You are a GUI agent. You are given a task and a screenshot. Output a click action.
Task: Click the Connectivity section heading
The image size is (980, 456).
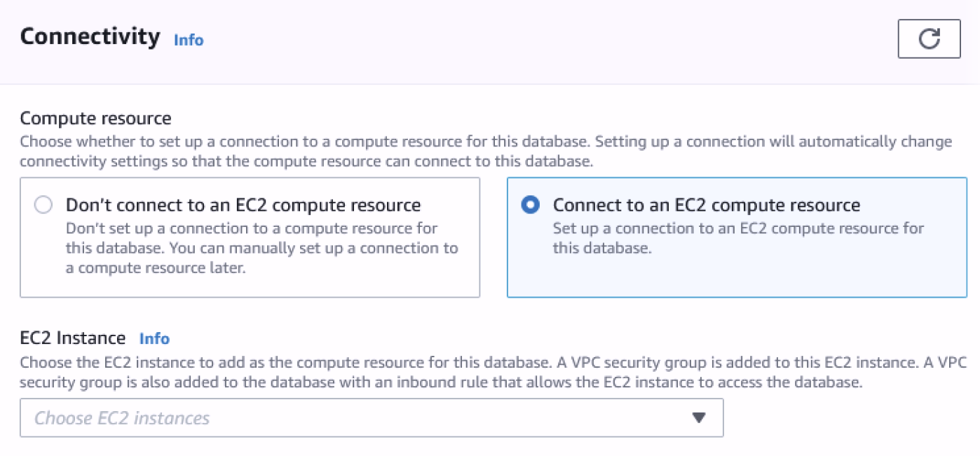click(90, 36)
